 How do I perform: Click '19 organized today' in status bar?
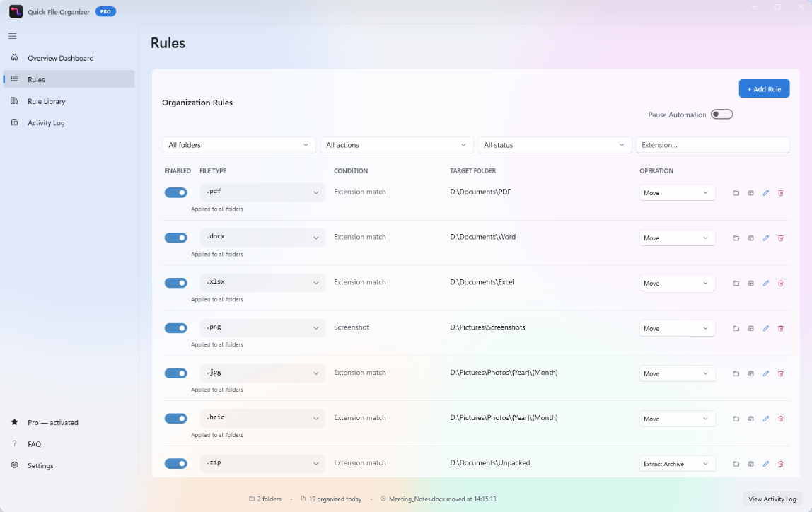[x=331, y=499]
